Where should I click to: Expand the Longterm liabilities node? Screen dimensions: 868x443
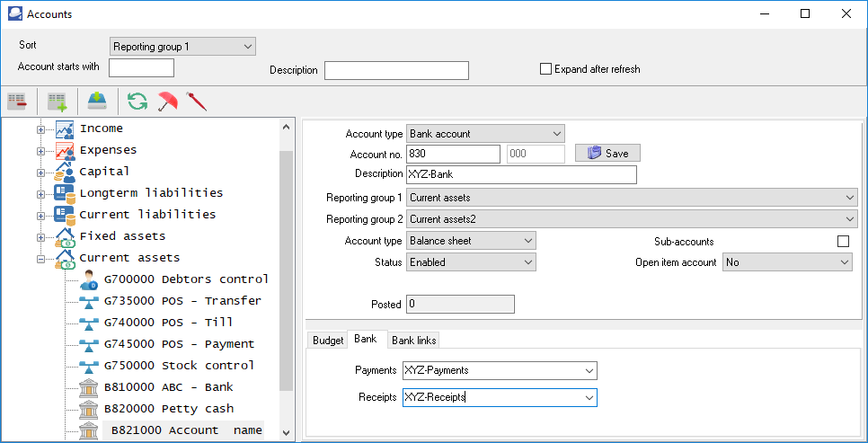coord(40,194)
